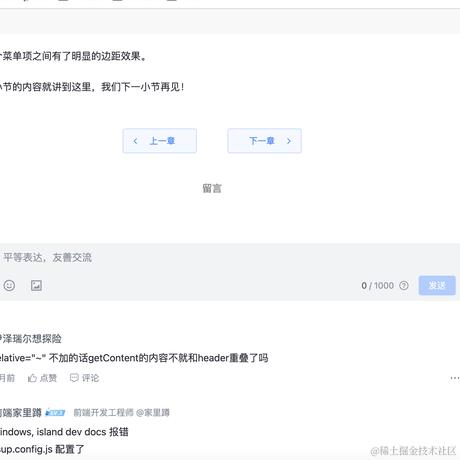Click the image upload icon
The width and height of the screenshot is (460, 460).
click(36, 285)
